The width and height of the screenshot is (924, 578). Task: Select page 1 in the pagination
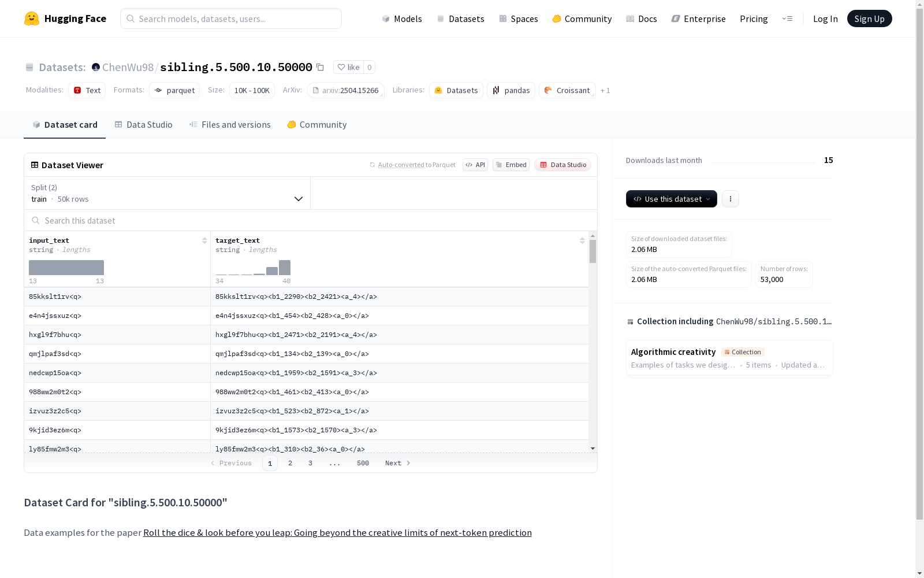[270, 463]
